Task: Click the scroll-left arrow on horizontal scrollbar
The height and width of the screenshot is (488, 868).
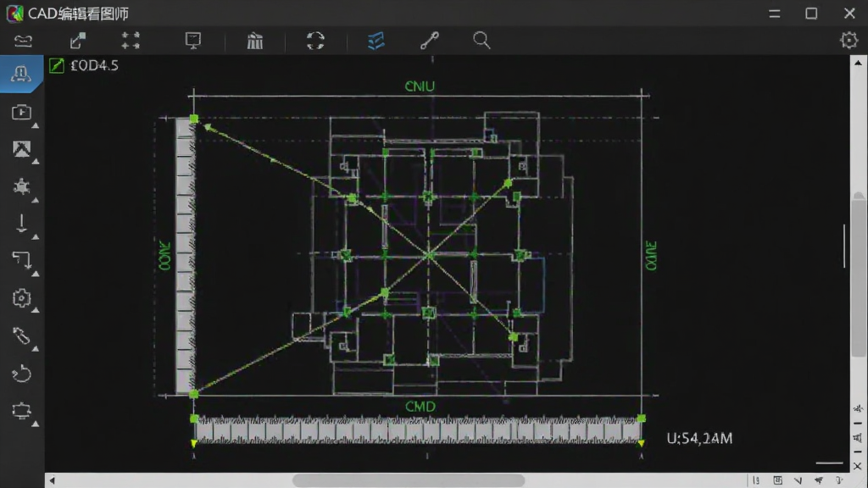Action: coord(52,480)
